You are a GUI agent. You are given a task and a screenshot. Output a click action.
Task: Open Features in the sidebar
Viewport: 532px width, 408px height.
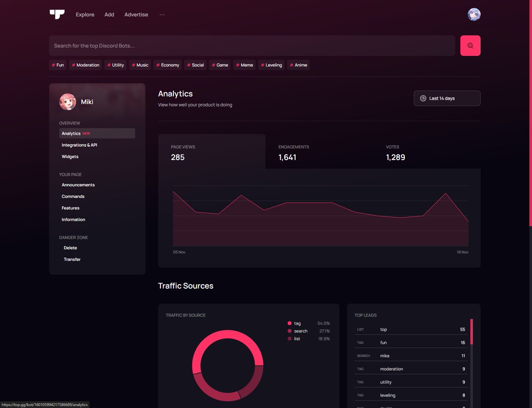coord(70,208)
